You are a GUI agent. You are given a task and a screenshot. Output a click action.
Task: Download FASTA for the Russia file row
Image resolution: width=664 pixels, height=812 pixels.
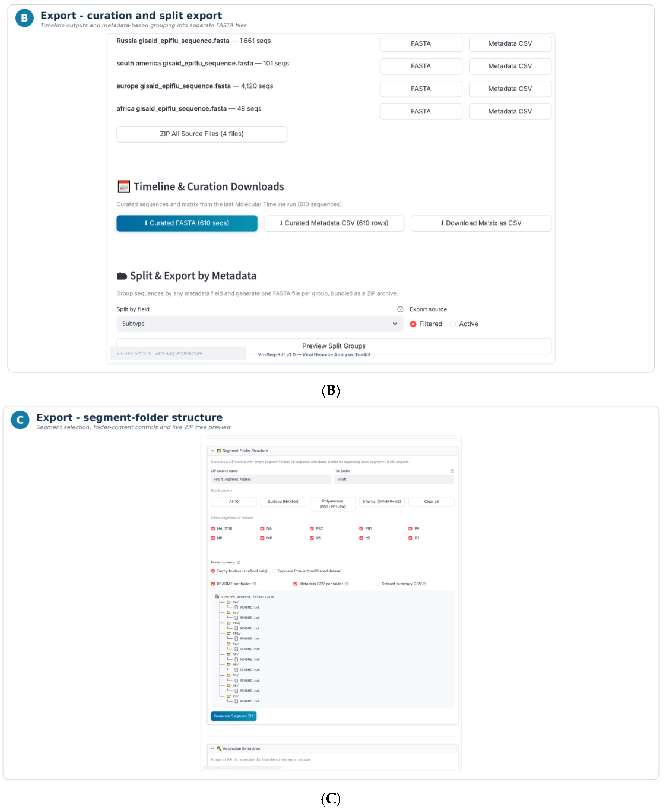421,44
